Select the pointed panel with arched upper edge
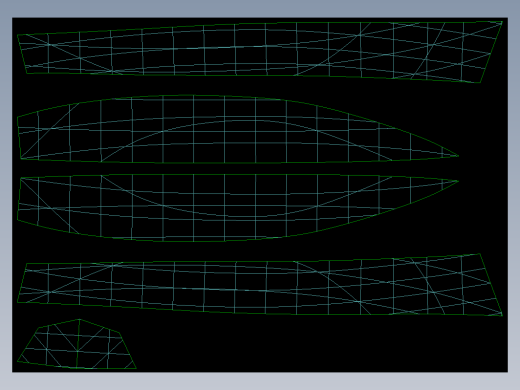Viewport: 520px width, 390px height. coord(238,129)
